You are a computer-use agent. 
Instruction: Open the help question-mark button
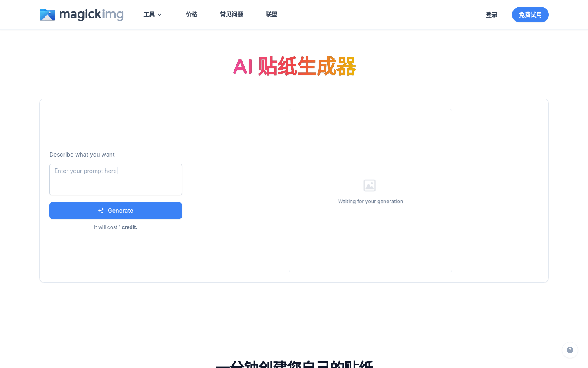(570, 350)
